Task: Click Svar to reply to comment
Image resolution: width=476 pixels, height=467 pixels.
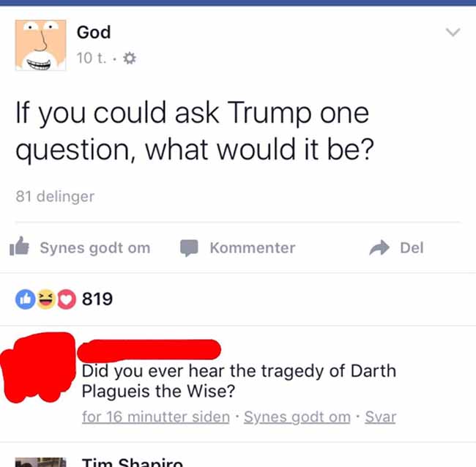Action: (380, 417)
